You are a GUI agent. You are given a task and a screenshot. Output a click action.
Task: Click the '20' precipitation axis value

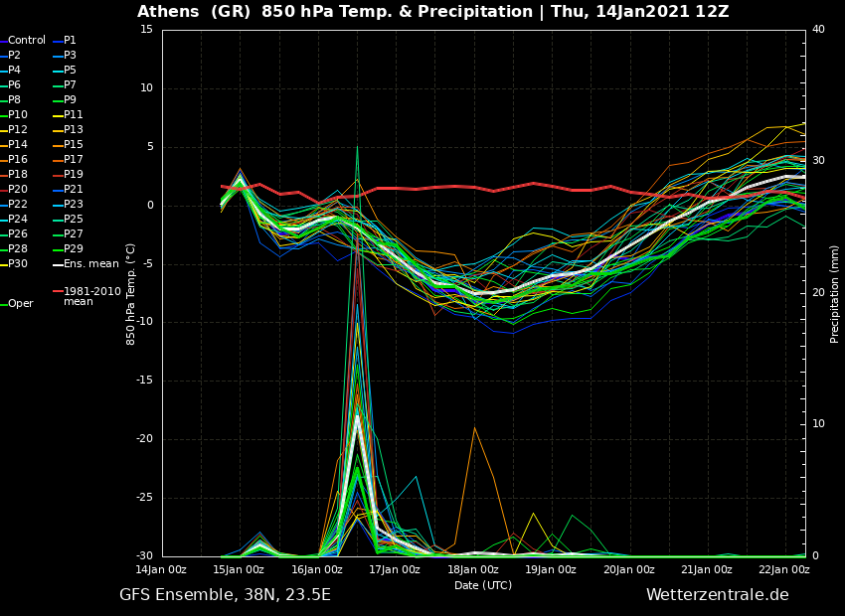click(x=818, y=293)
